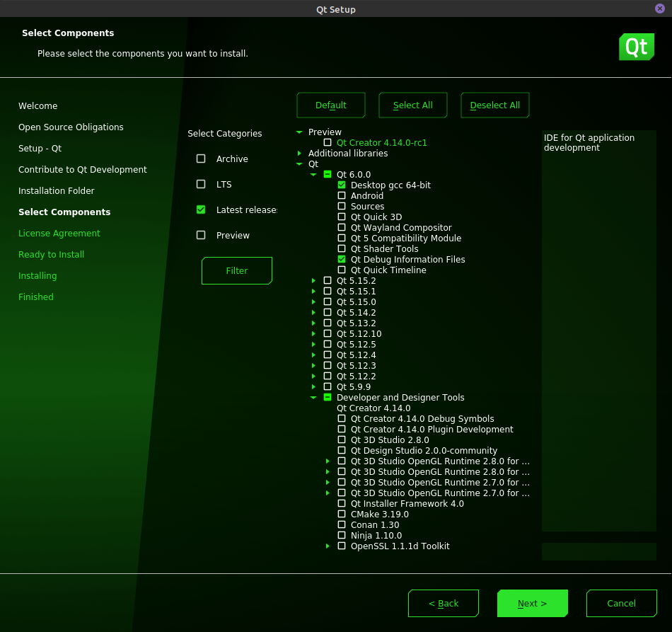The width and height of the screenshot is (672, 632).
Task: Click Next to continue installation
Action: 532,604
